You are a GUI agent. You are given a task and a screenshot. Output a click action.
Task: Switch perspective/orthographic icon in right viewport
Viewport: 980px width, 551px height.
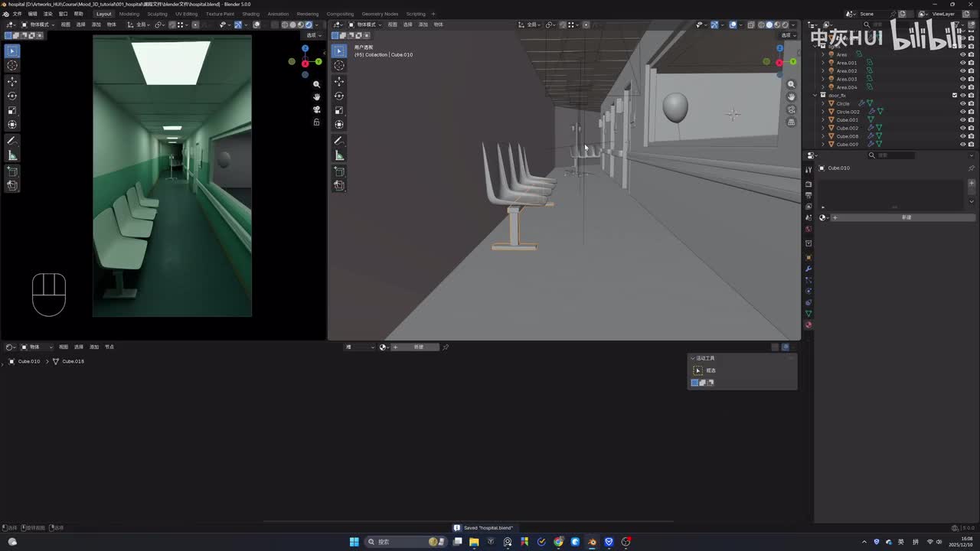791,122
